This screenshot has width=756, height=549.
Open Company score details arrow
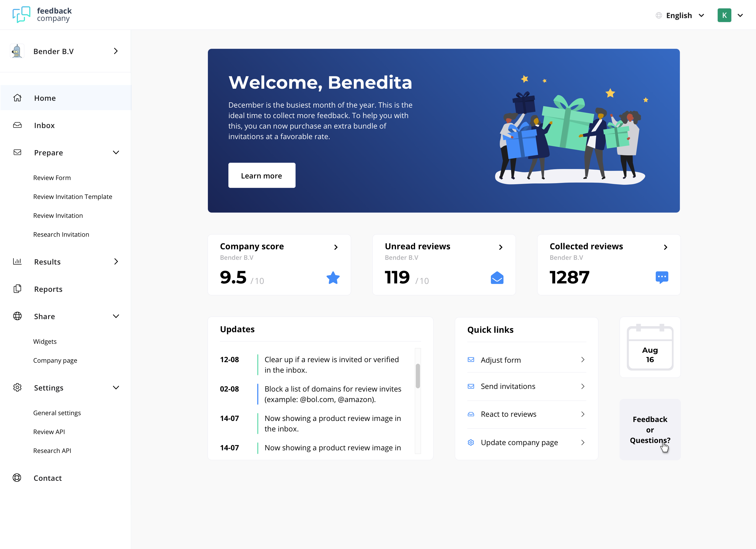(x=336, y=247)
